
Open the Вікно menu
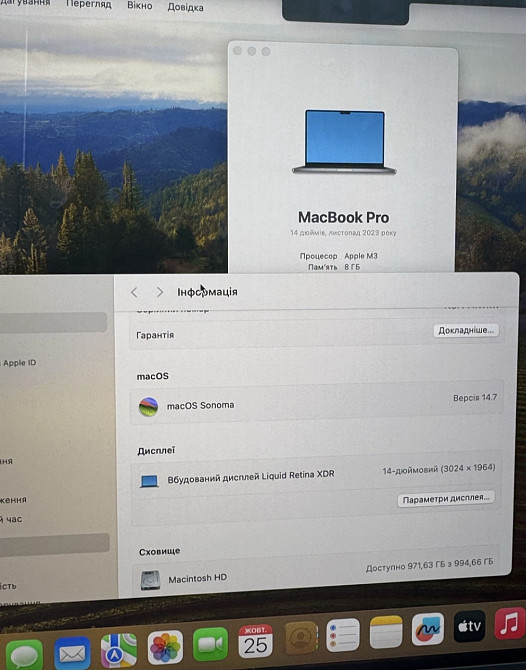click(140, 6)
